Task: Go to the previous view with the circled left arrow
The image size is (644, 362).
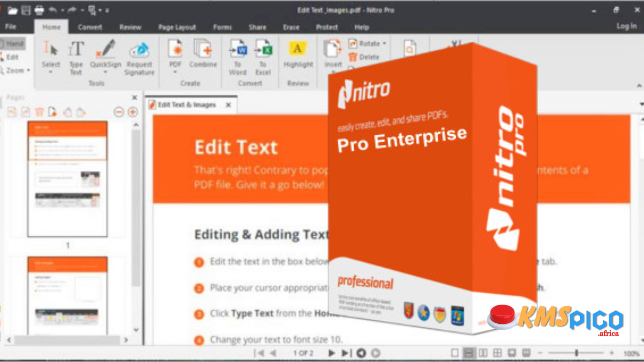Action: (361, 353)
